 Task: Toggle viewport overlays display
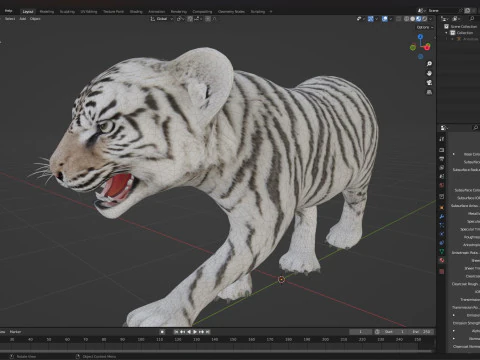pyautogui.click(x=385, y=19)
